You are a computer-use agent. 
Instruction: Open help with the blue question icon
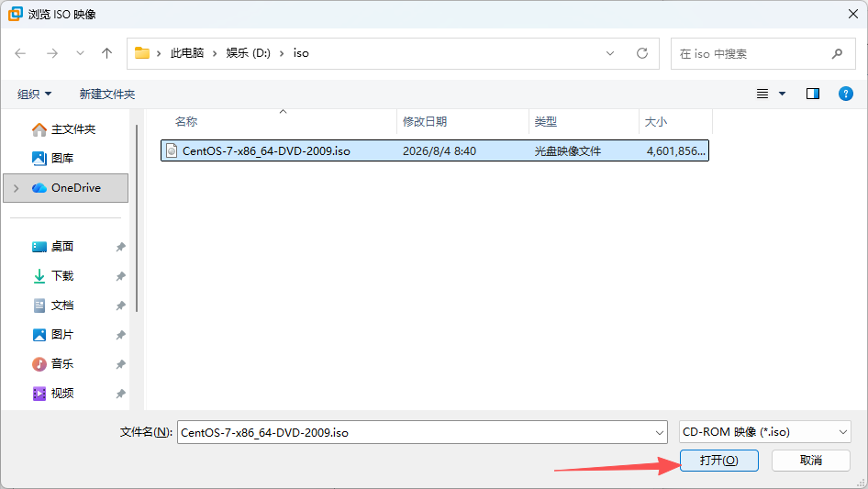click(846, 94)
